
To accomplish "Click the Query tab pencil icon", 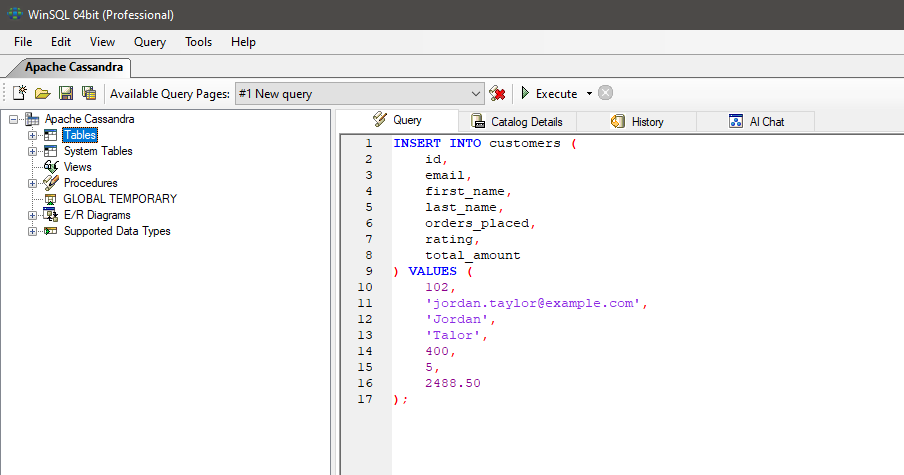I will pos(380,119).
